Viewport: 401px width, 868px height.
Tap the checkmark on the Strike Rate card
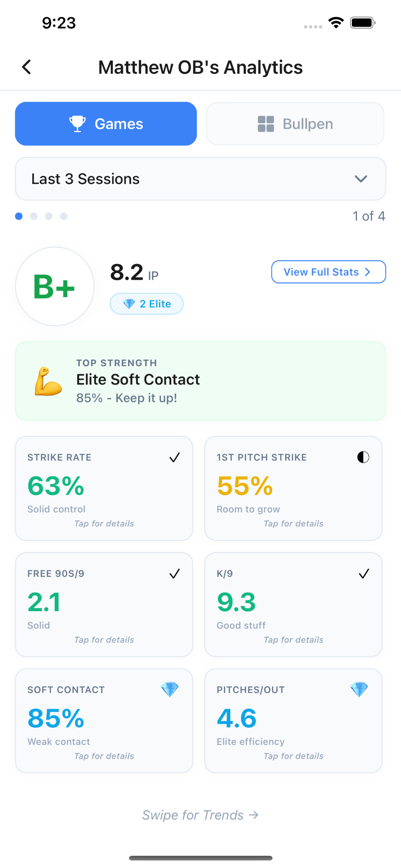tap(174, 457)
